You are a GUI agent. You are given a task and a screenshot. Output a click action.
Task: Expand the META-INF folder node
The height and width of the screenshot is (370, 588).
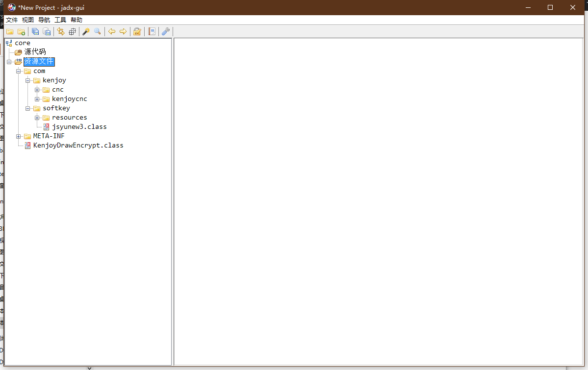(x=18, y=136)
